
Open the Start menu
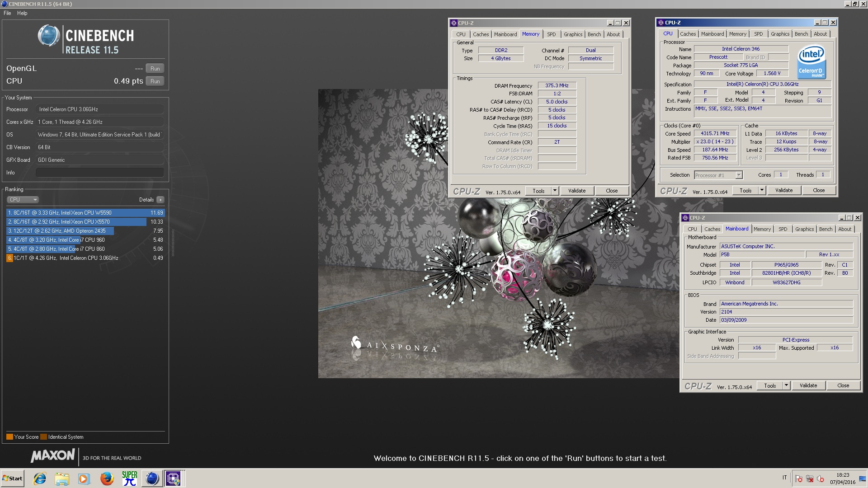pos(12,479)
